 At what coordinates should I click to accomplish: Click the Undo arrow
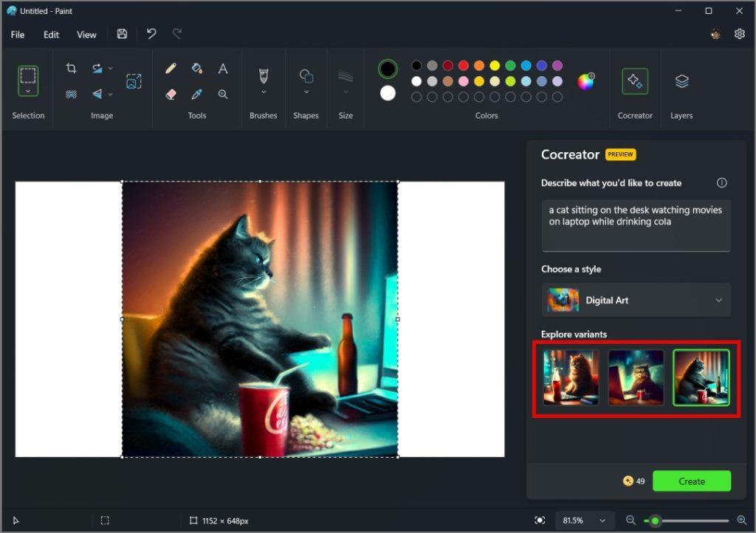click(x=151, y=34)
